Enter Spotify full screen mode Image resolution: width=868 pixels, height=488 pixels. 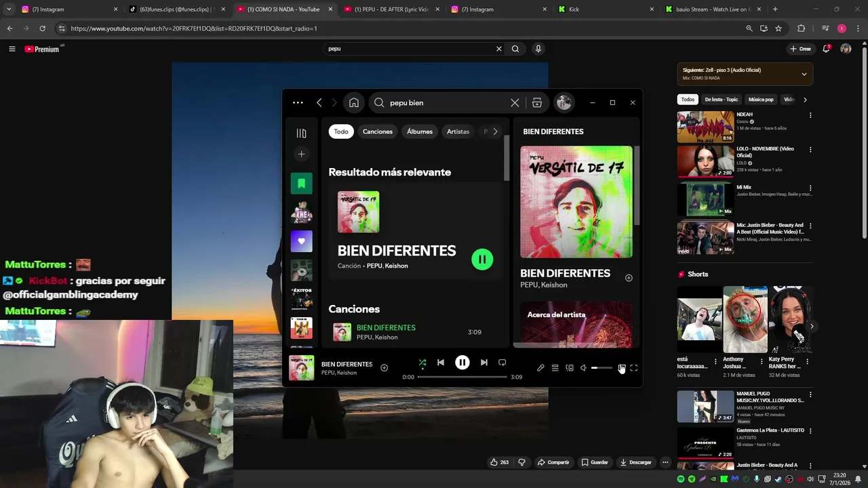[x=633, y=368]
